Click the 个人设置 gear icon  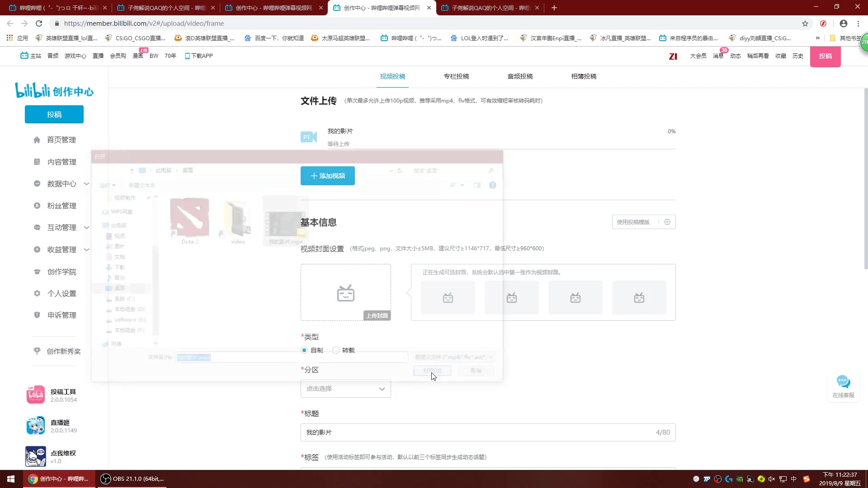(37, 293)
